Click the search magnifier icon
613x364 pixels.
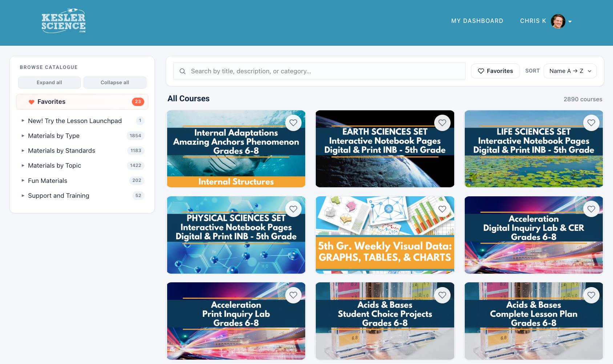[182, 71]
